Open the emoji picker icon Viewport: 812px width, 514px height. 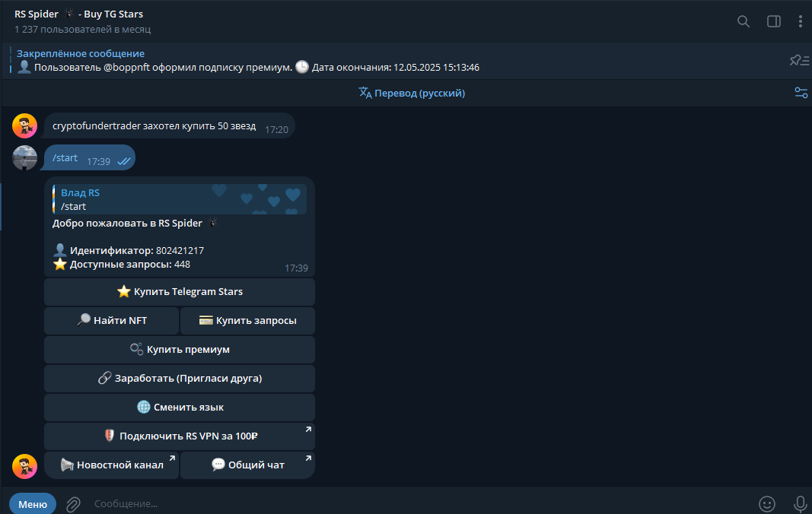tap(767, 503)
